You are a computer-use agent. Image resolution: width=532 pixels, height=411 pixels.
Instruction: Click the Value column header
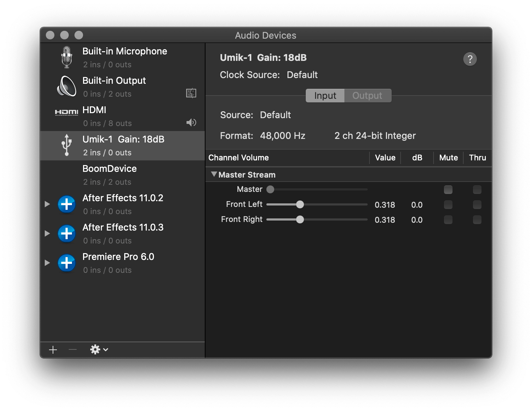tap(385, 158)
